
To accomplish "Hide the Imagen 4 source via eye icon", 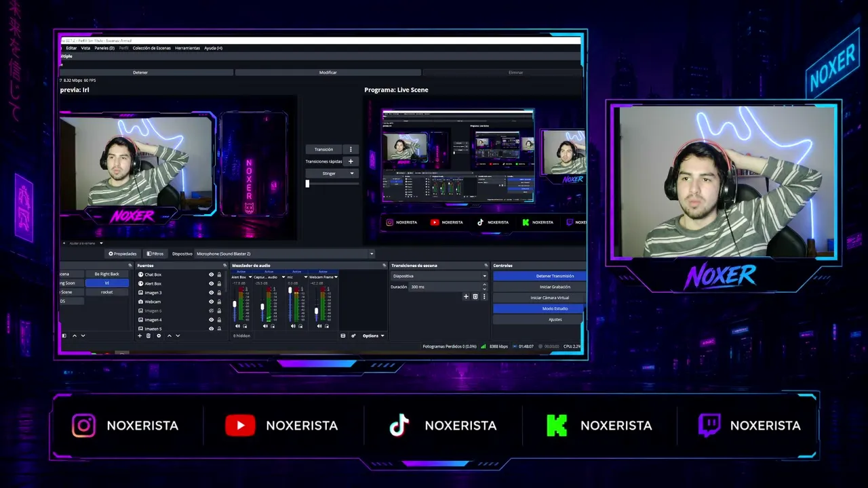I will [211, 320].
